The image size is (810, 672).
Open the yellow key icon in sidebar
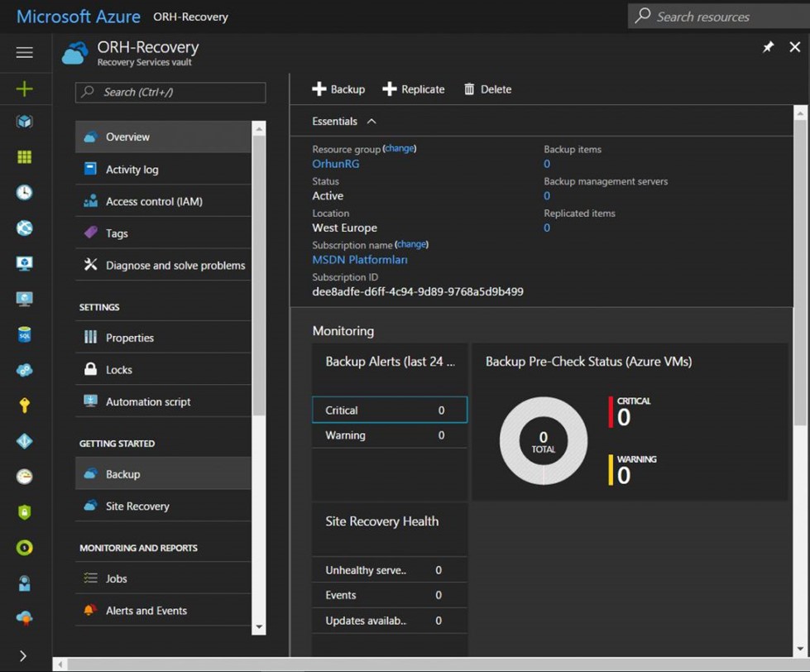pos(24,406)
